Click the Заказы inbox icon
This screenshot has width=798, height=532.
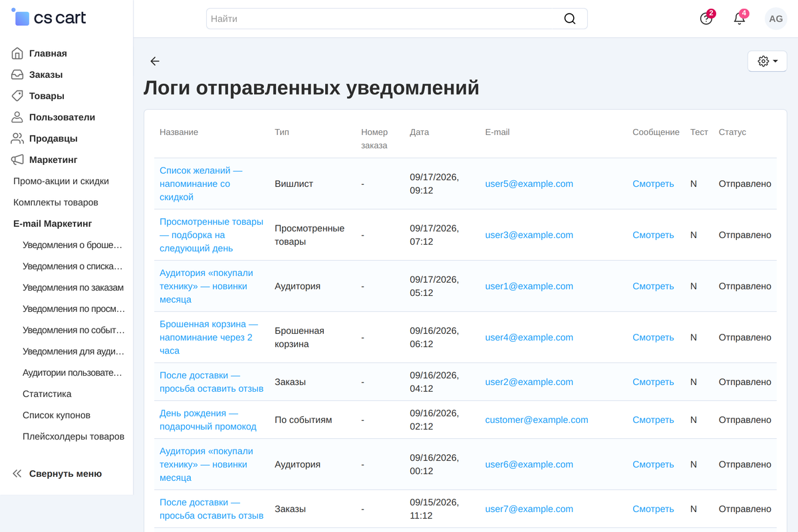click(17, 74)
